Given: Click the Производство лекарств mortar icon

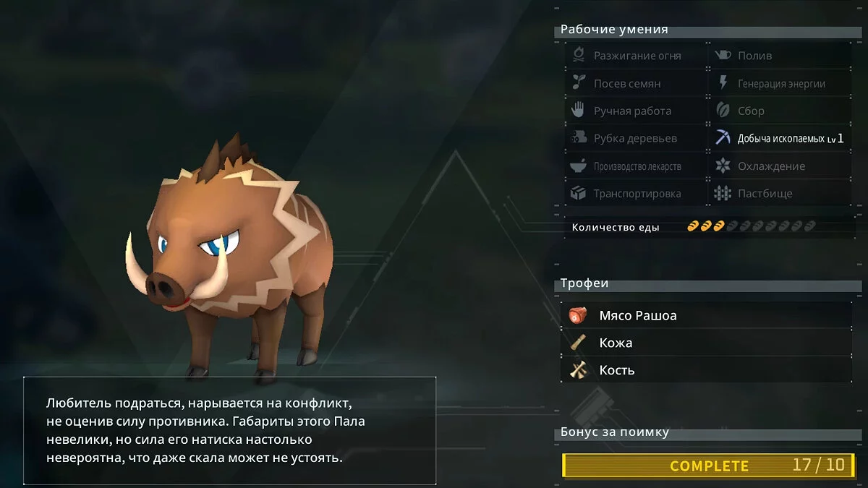Looking at the screenshot, I should [578, 166].
